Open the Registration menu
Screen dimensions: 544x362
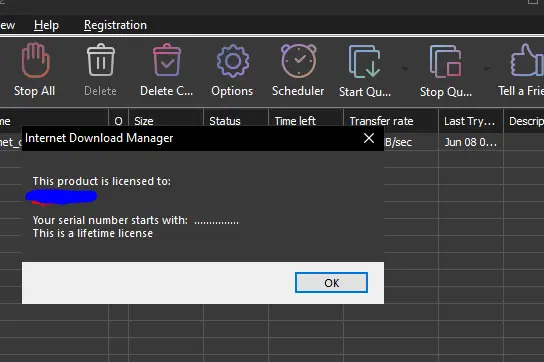coord(115,25)
